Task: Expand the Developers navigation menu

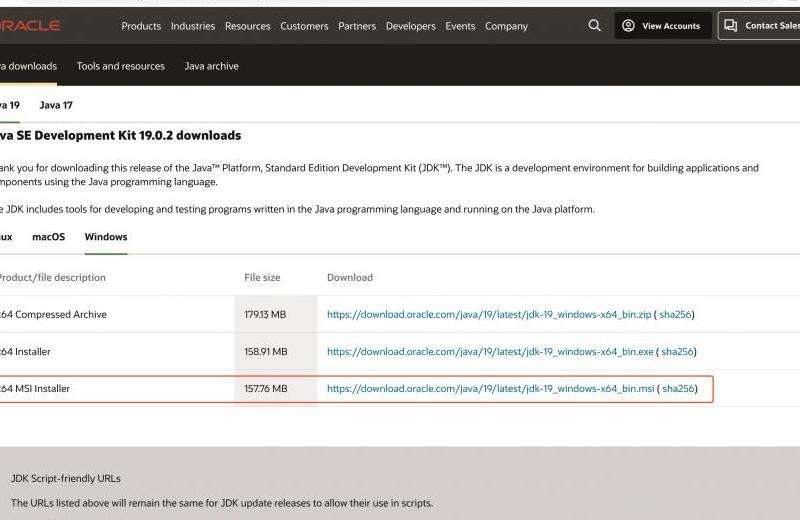Action: pos(411,26)
